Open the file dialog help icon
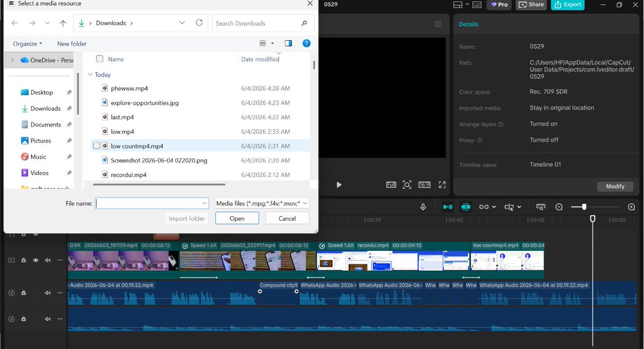This screenshot has height=349, width=644. [306, 43]
